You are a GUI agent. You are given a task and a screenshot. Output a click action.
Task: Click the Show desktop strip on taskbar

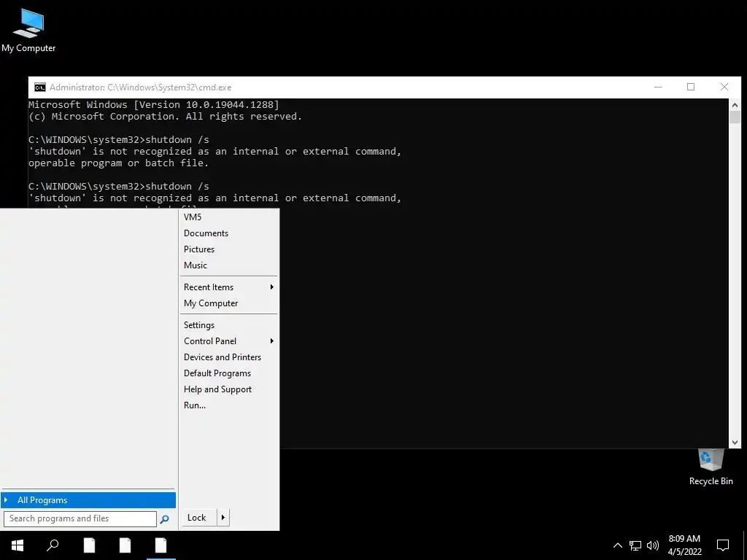tap(745, 545)
